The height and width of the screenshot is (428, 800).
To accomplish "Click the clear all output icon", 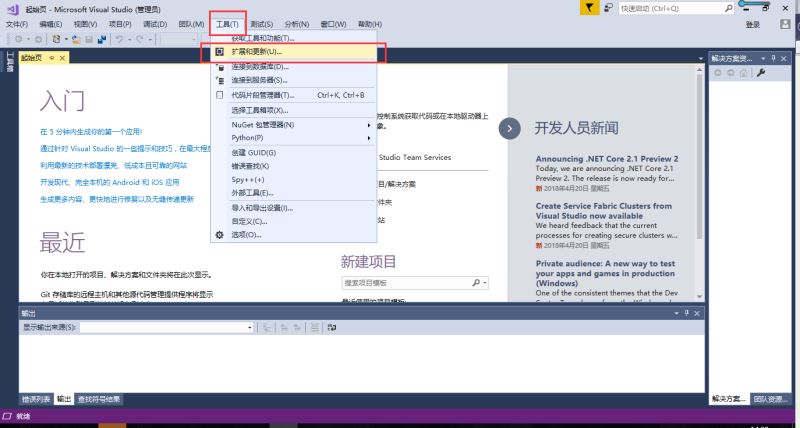I will tap(315, 328).
